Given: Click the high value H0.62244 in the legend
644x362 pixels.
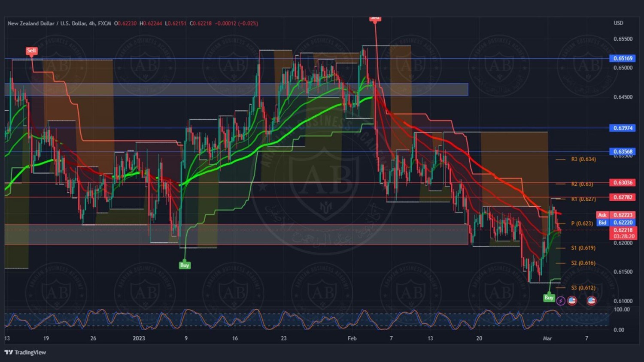Looking at the screenshot, I should 151,24.
